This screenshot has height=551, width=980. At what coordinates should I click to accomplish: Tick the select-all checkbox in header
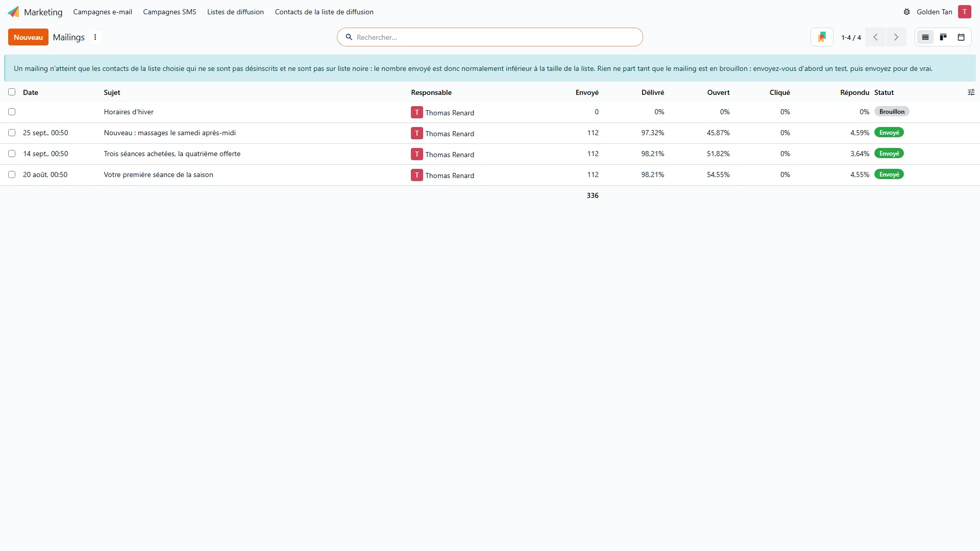coord(12,92)
